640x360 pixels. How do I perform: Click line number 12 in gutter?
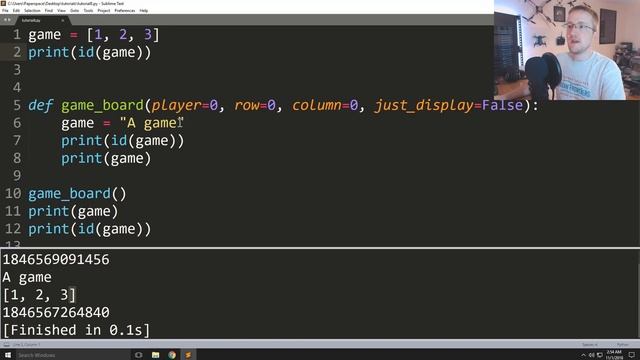[x=13, y=229]
